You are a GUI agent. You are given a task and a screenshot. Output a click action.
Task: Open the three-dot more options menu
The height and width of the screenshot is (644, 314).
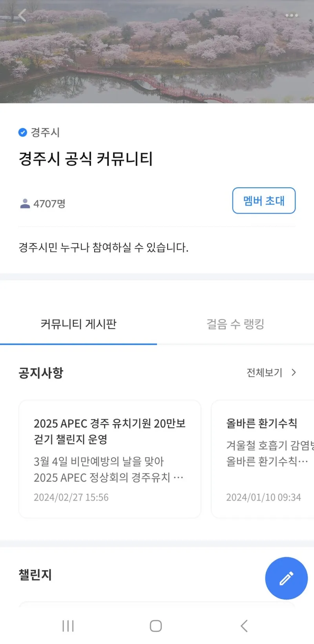(x=291, y=15)
